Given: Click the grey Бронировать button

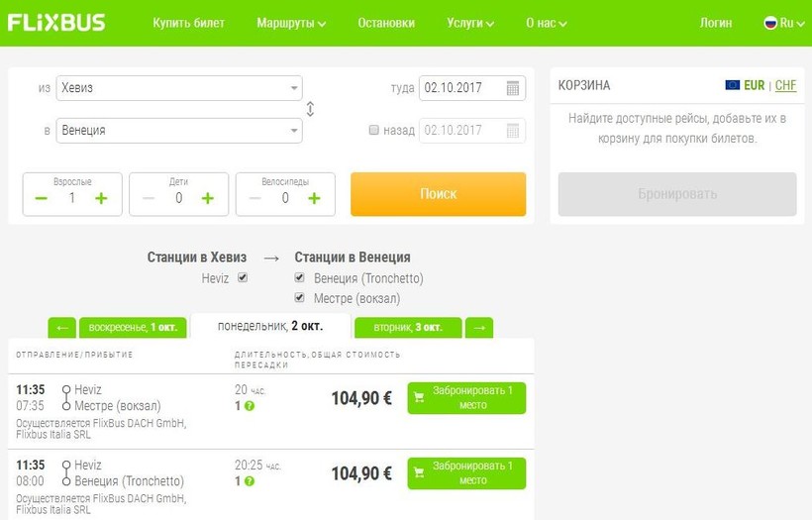Looking at the screenshot, I should 677,194.
